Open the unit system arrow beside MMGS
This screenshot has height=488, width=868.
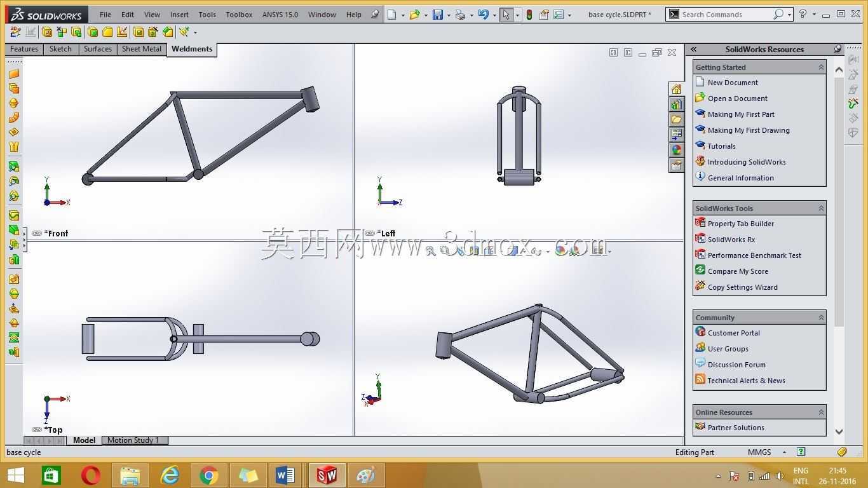tap(784, 452)
